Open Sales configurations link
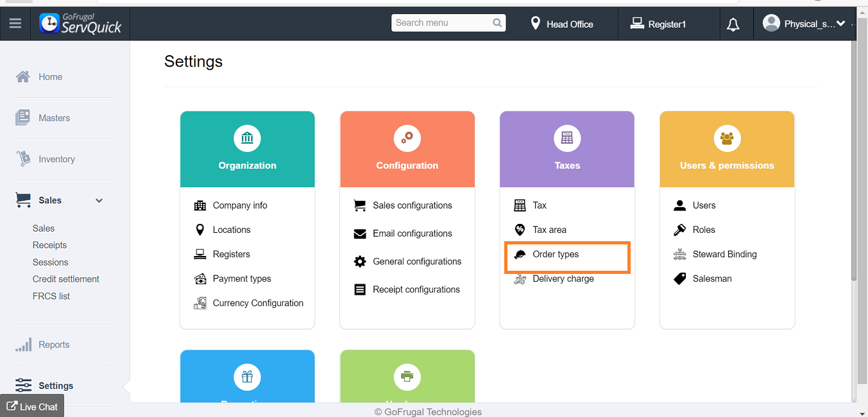868x417 pixels. pyautogui.click(x=412, y=205)
